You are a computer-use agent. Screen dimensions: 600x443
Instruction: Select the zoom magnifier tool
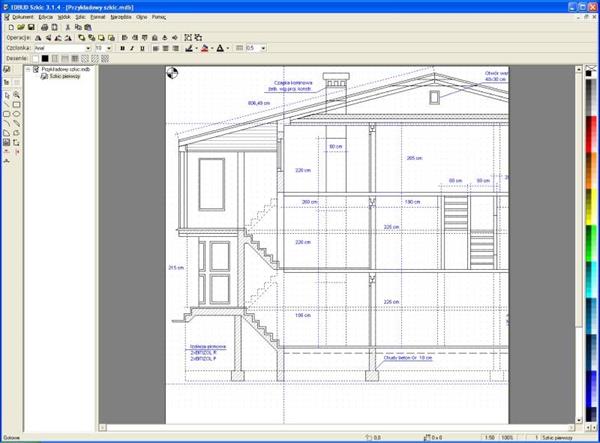(x=17, y=94)
